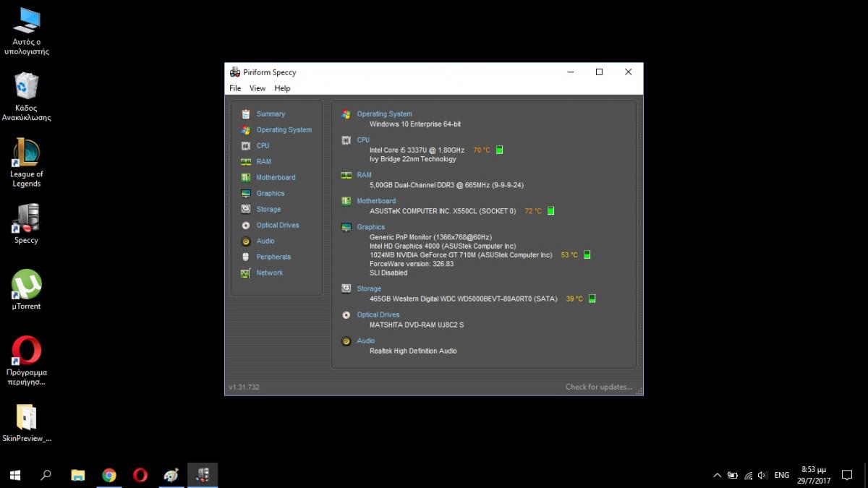Open Opera from the taskbar
Screen dimensions: 868x488
(x=140, y=475)
